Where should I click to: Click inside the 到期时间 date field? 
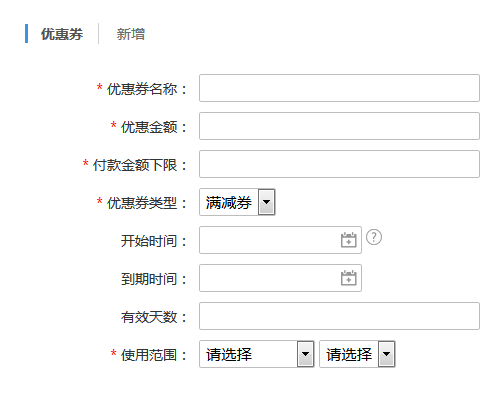point(280,278)
